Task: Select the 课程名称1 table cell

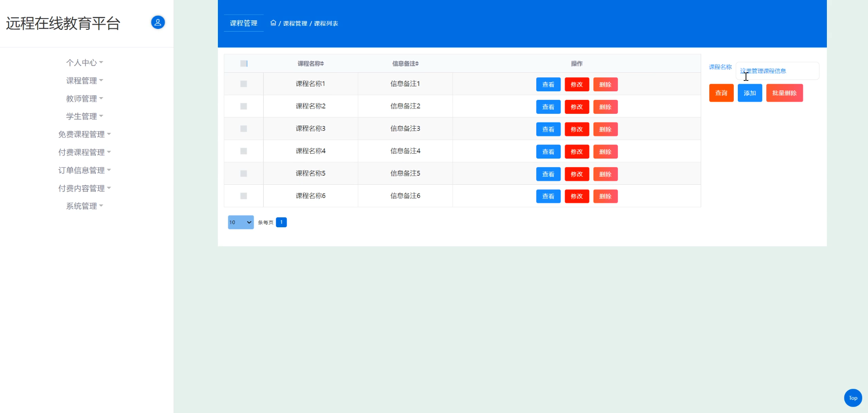Action: click(311, 84)
